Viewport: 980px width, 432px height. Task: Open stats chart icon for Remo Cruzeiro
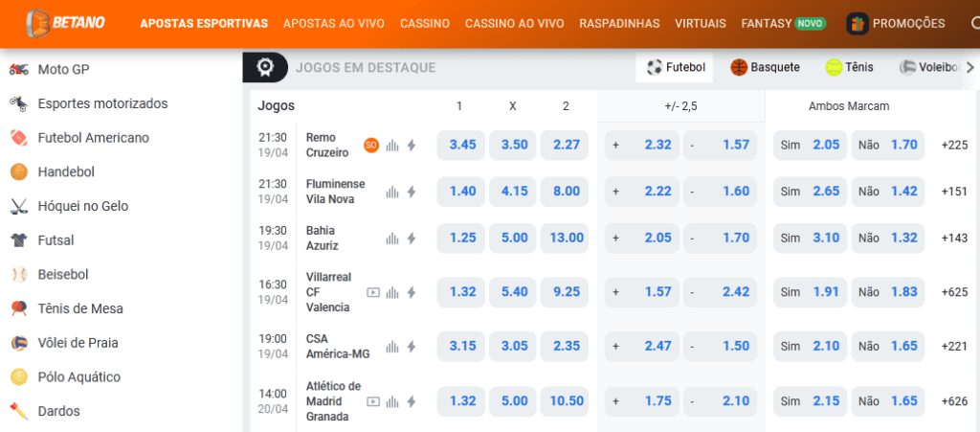pyautogui.click(x=392, y=146)
